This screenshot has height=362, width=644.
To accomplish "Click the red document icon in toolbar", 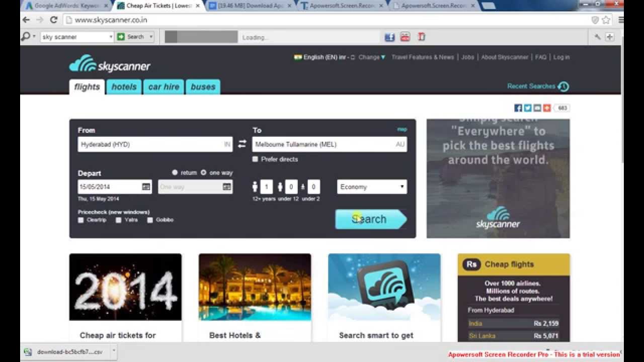I will coord(422,37).
